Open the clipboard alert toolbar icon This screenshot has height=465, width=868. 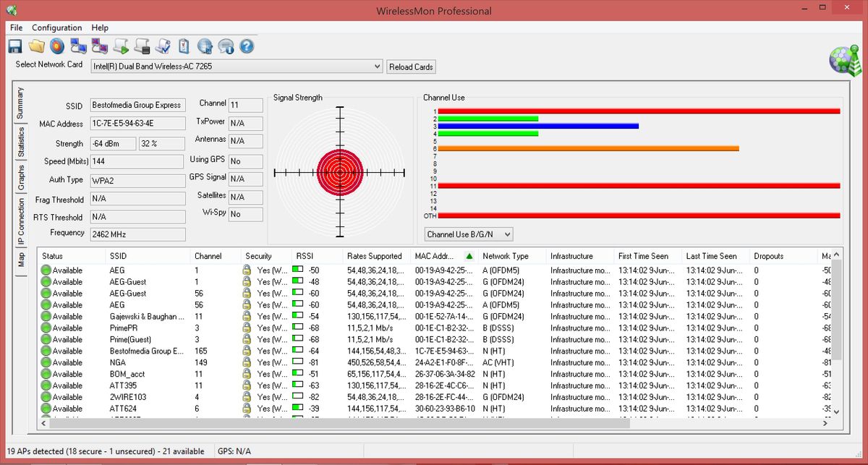pyautogui.click(x=184, y=46)
